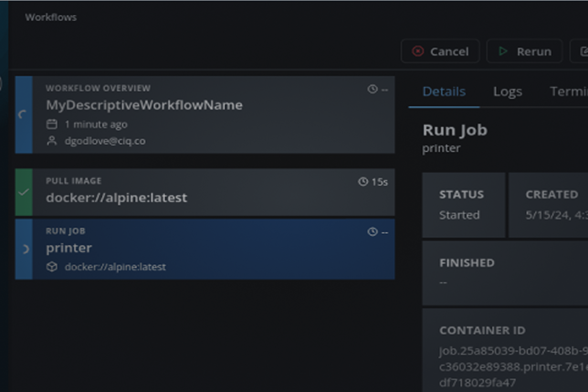The width and height of the screenshot is (588, 392).
Task: Click the Cancel workflow button
Action: coord(440,51)
